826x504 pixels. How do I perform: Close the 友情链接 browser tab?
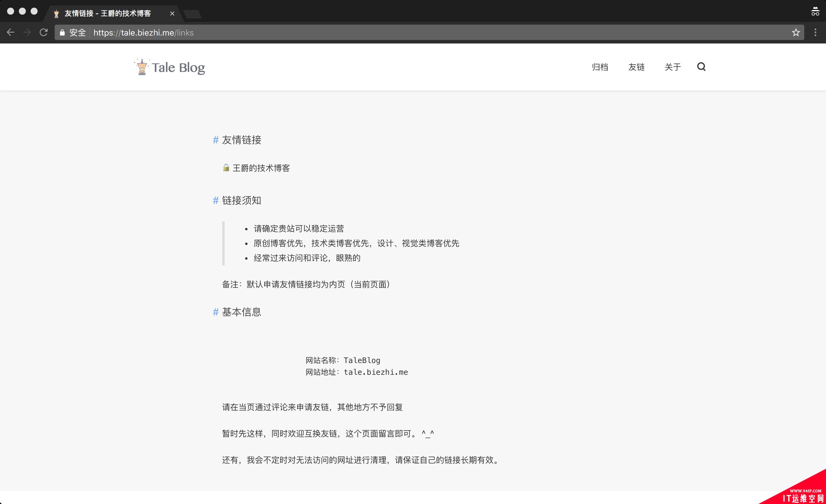172,14
